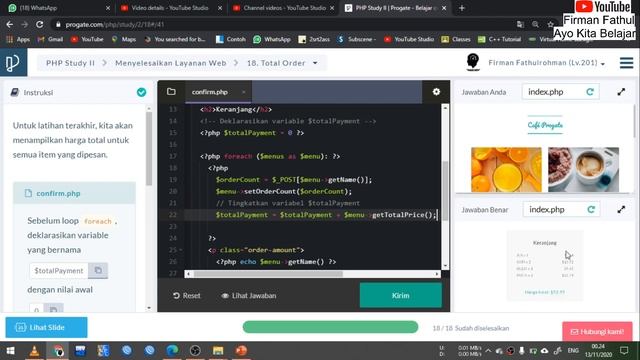Click the coffee cup thumbnail image
This screenshot has width=640, height=360.
(x=583, y=169)
